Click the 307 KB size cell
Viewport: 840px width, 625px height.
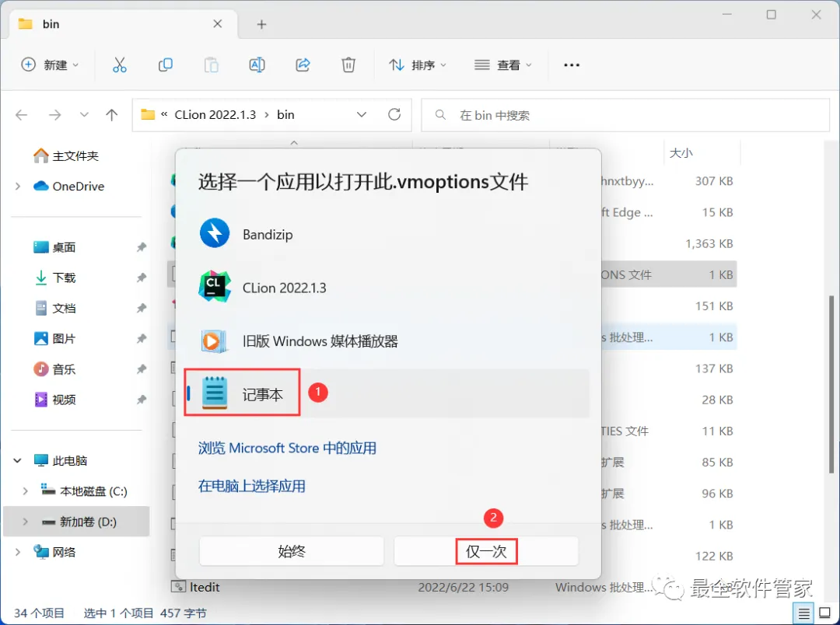point(714,181)
